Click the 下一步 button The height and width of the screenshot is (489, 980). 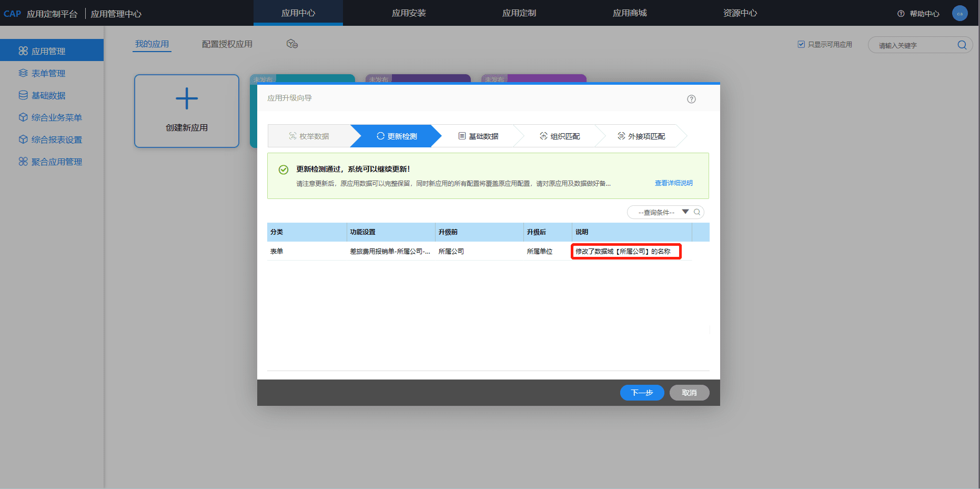[x=642, y=393]
